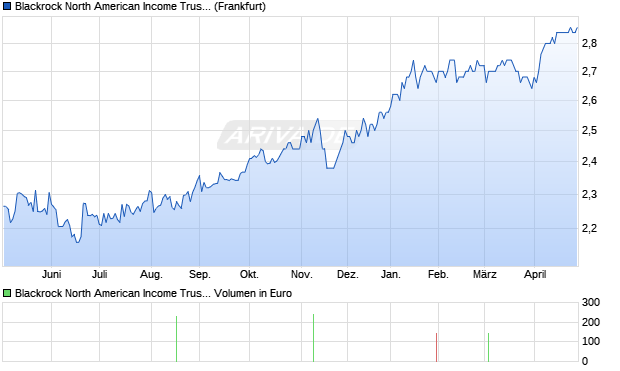The image size is (620, 371).
Task: Click the 'Dez.' month label
Action: (x=348, y=274)
